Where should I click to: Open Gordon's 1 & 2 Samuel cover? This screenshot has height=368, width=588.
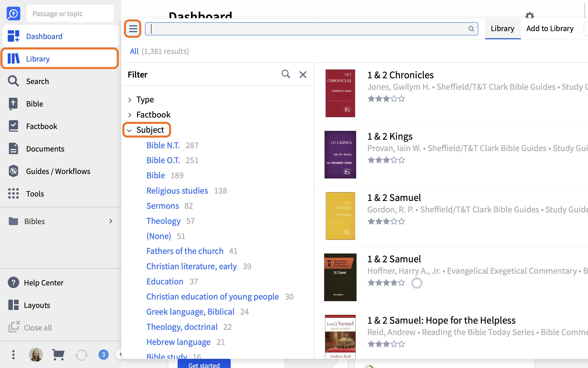click(x=340, y=216)
